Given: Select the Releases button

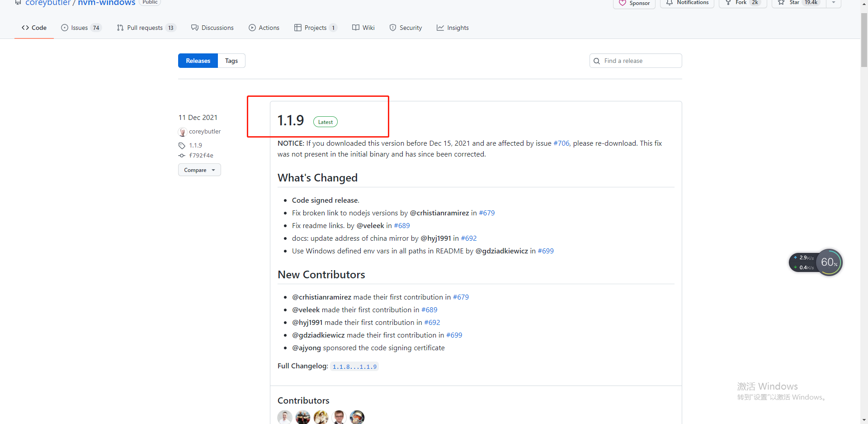Looking at the screenshot, I should click(198, 61).
